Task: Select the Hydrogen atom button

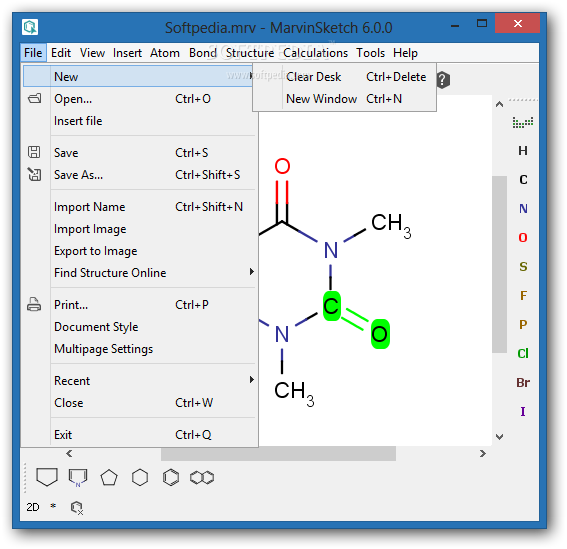Action: click(523, 151)
